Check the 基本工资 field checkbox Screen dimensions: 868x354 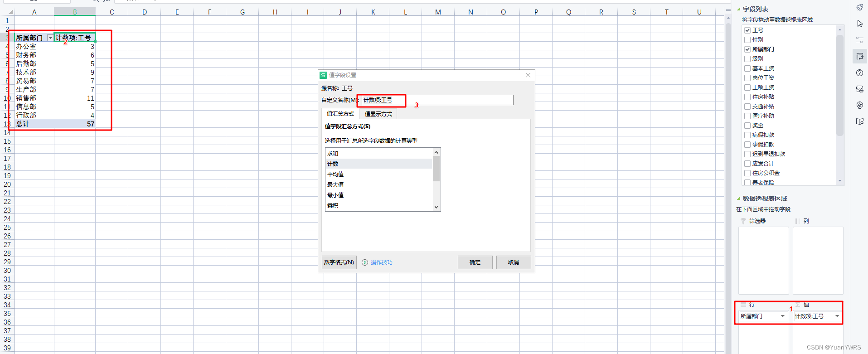(747, 68)
